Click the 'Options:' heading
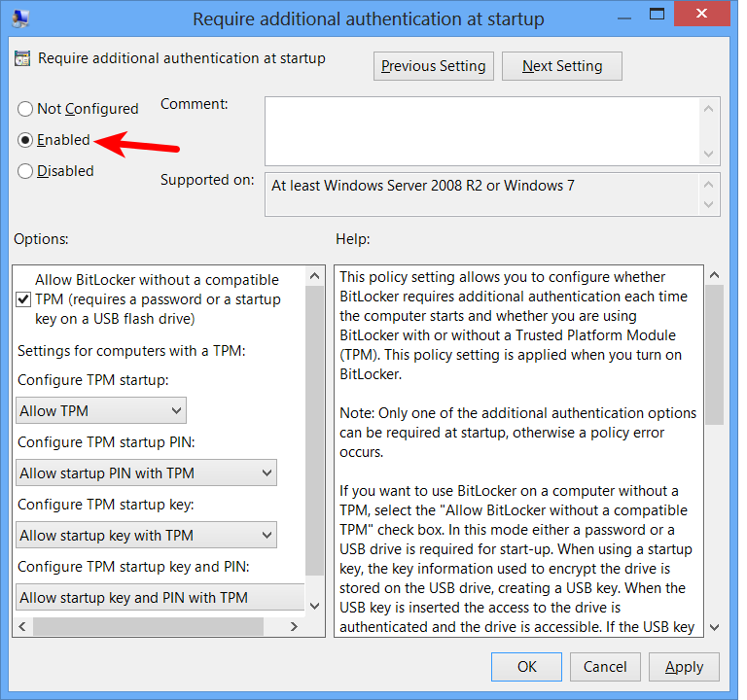This screenshot has width=747, height=700. [41, 239]
